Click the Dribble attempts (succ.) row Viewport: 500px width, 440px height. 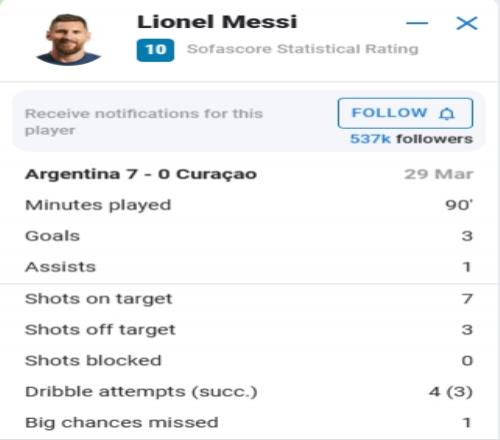(249, 392)
